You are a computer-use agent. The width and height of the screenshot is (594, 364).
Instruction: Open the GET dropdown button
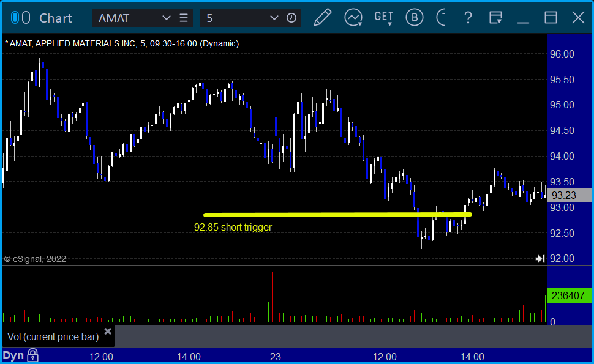(x=384, y=18)
